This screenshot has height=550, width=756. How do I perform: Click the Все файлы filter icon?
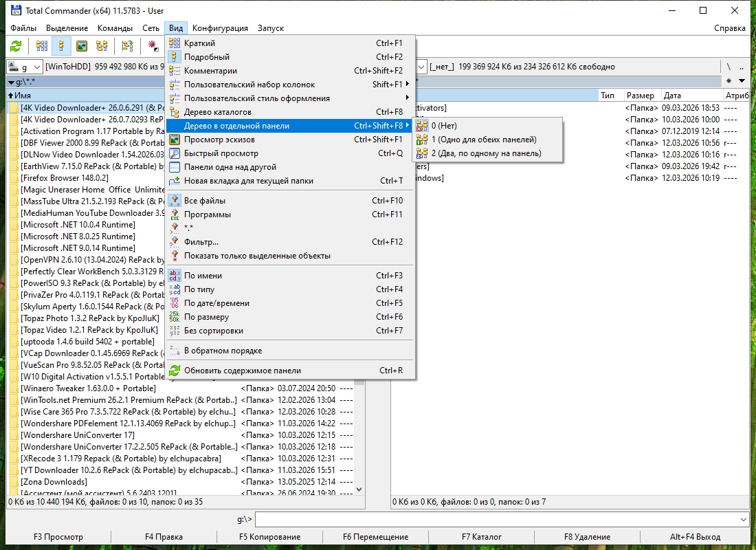175,201
